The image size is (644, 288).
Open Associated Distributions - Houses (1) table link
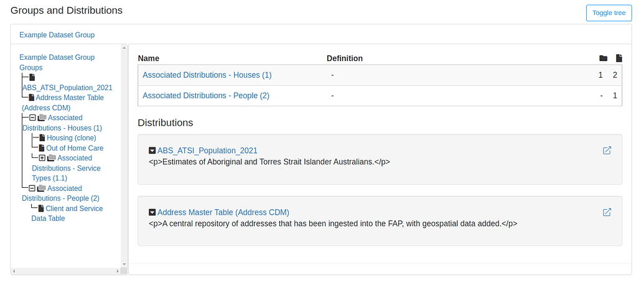(207, 75)
